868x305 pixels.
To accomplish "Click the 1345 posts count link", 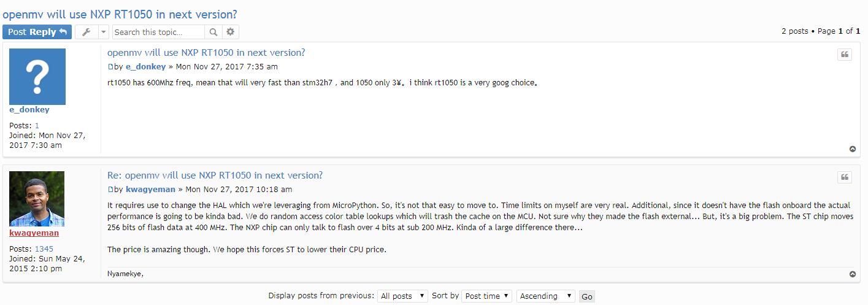I will pos(44,249).
